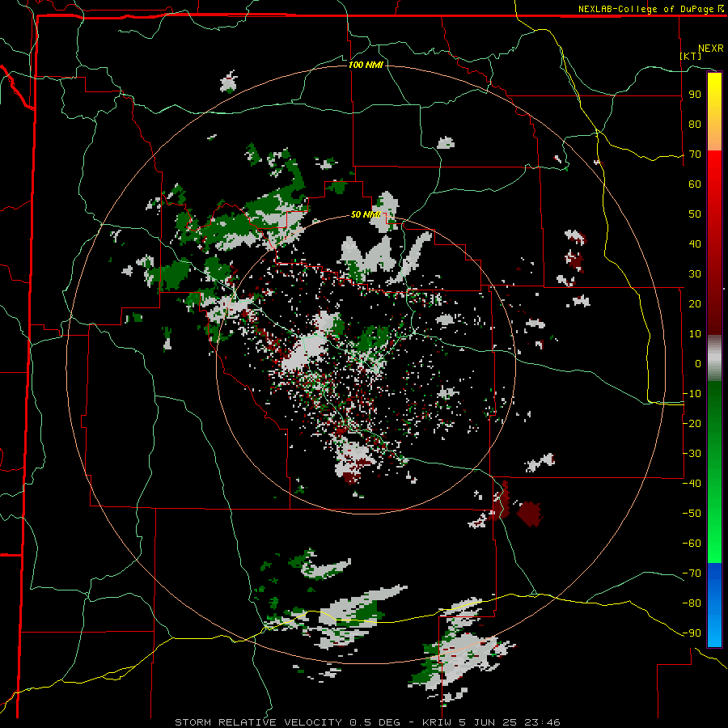Pick the gray zero-velocity segment of the color bar
Image resolution: width=728 pixels, height=728 pixels.
(x=714, y=358)
